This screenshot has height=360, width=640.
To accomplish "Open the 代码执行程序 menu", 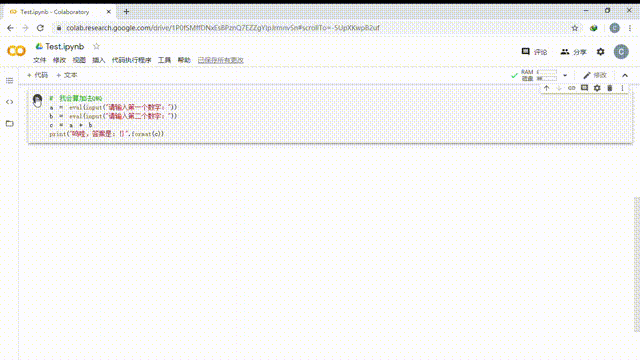I will 131,60.
